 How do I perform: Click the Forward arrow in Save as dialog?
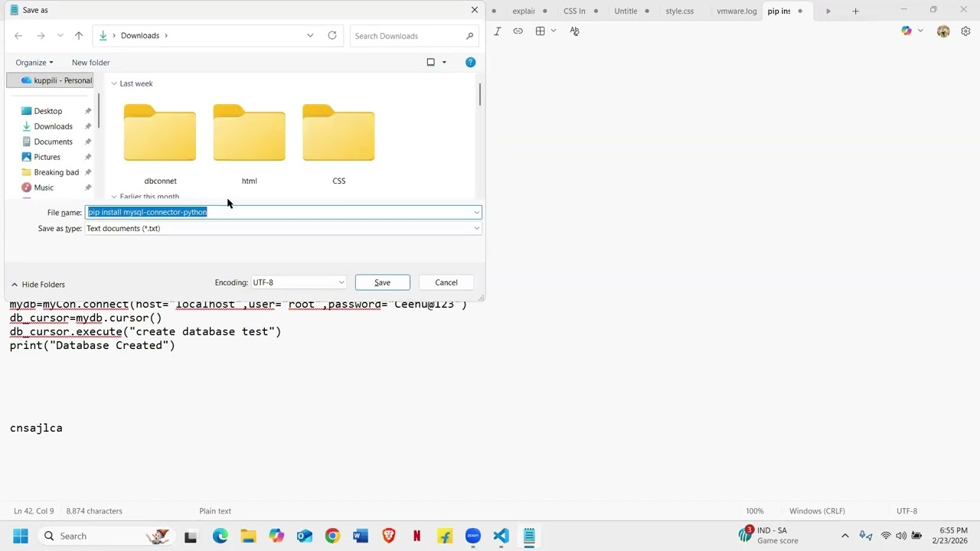(x=41, y=36)
